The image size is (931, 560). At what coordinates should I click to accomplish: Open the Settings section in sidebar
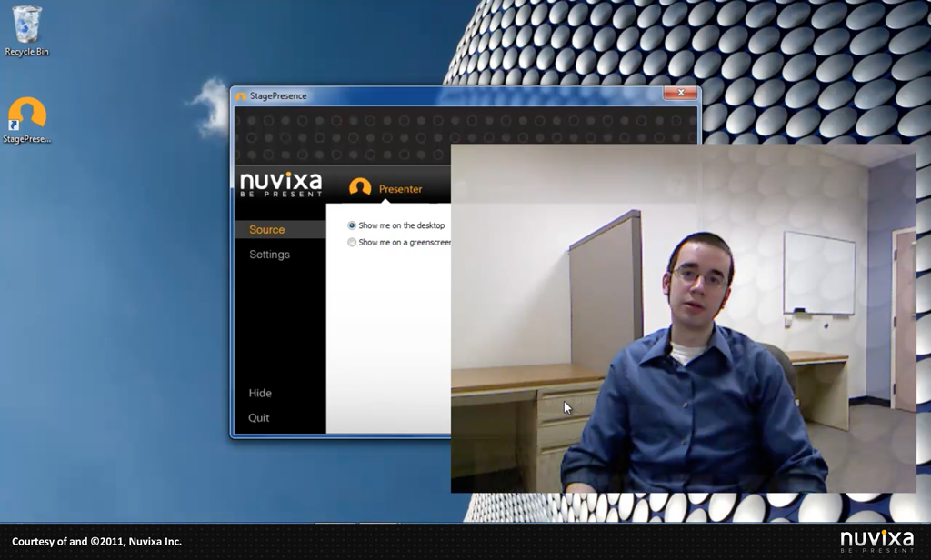click(x=269, y=255)
